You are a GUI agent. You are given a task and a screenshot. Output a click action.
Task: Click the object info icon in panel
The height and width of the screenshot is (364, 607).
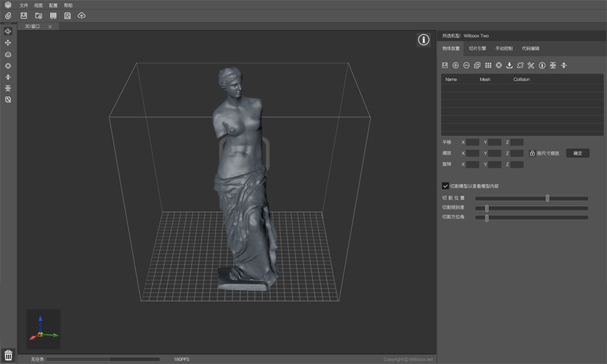pos(542,66)
